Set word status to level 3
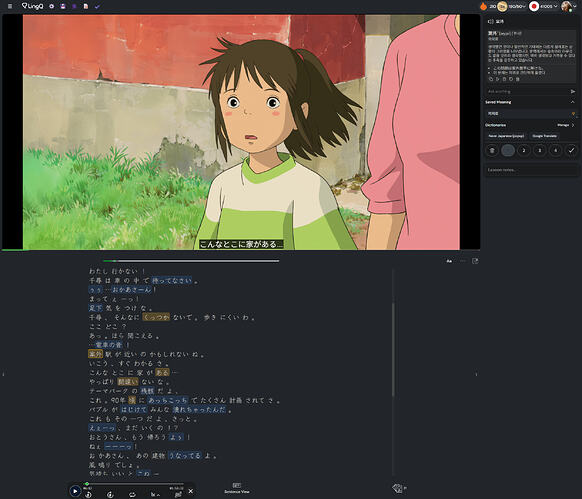This screenshot has width=582, height=499. coord(540,150)
